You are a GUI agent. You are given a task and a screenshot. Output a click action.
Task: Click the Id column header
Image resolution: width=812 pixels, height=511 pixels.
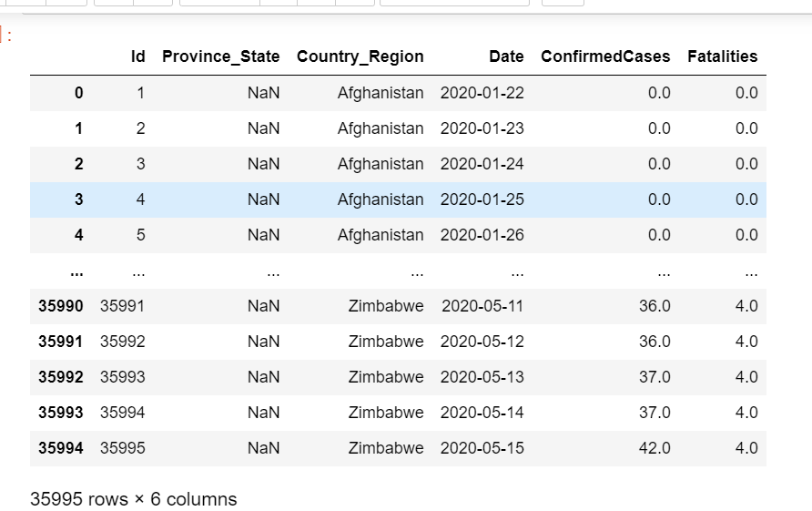(x=138, y=56)
